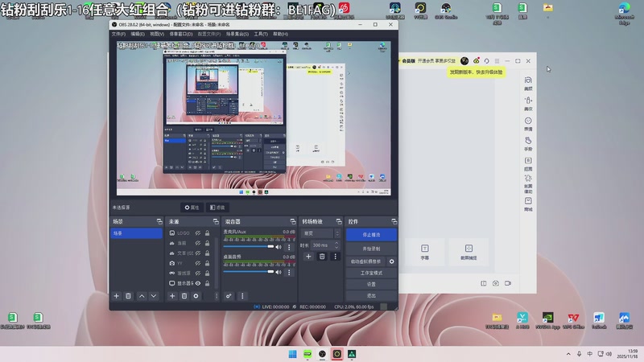The height and width of the screenshot is (362, 644).
Task: Open 手势 gesture tool in side app
Action: 528,144
